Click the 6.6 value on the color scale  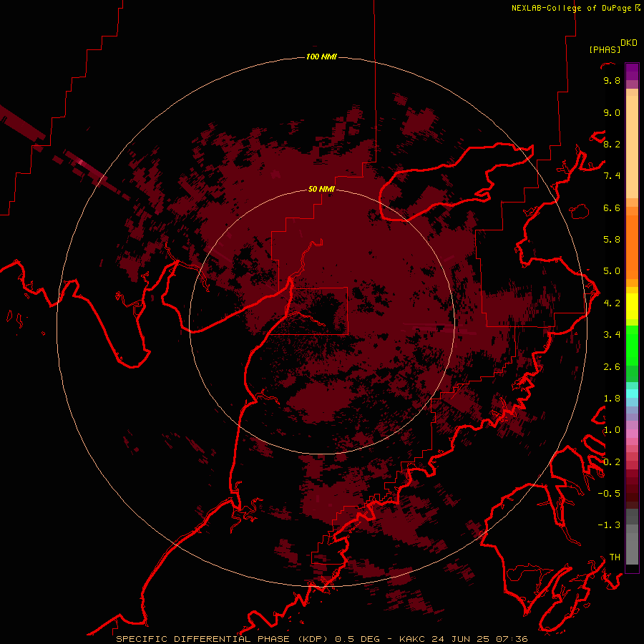point(612,208)
